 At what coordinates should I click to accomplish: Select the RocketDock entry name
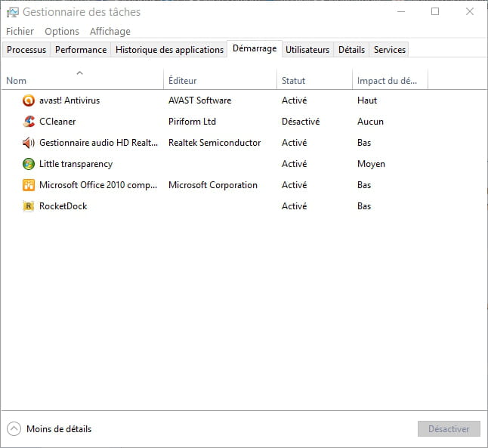[x=63, y=206]
